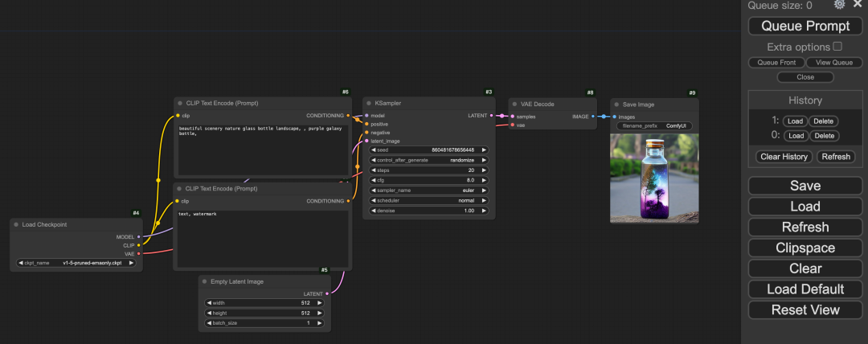Click the large Refresh button
This screenshot has height=344, width=868.
pos(805,227)
